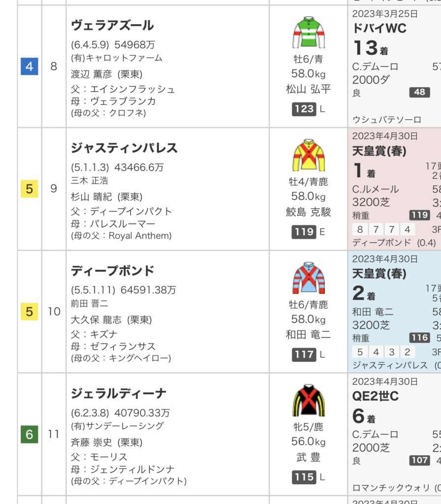Click the 117 rating badge
The image size is (441, 504).
pos(304,354)
